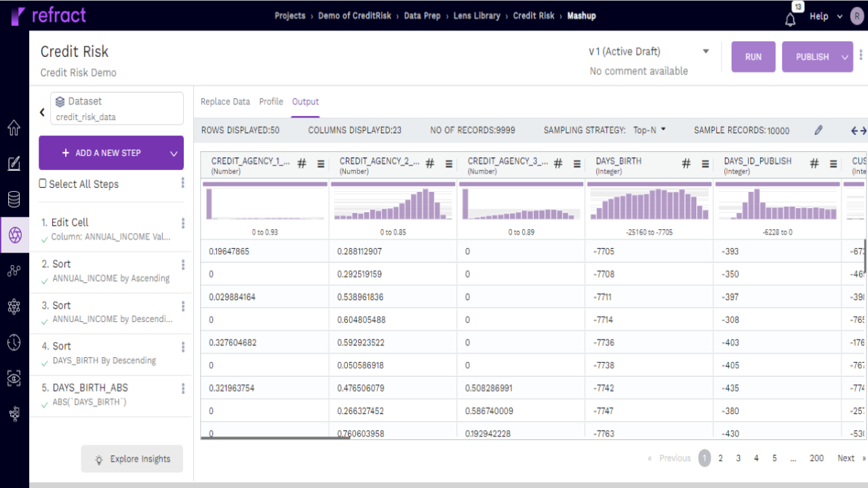
Task: Click the pencil icon next to Sample Records
Action: pyautogui.click(x=818, y=129)
